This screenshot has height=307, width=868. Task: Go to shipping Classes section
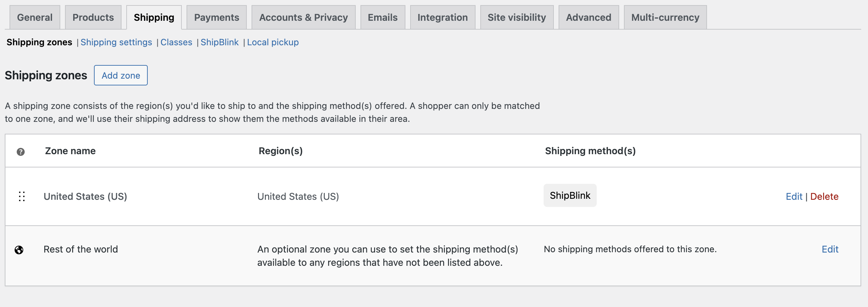[176, 42]
